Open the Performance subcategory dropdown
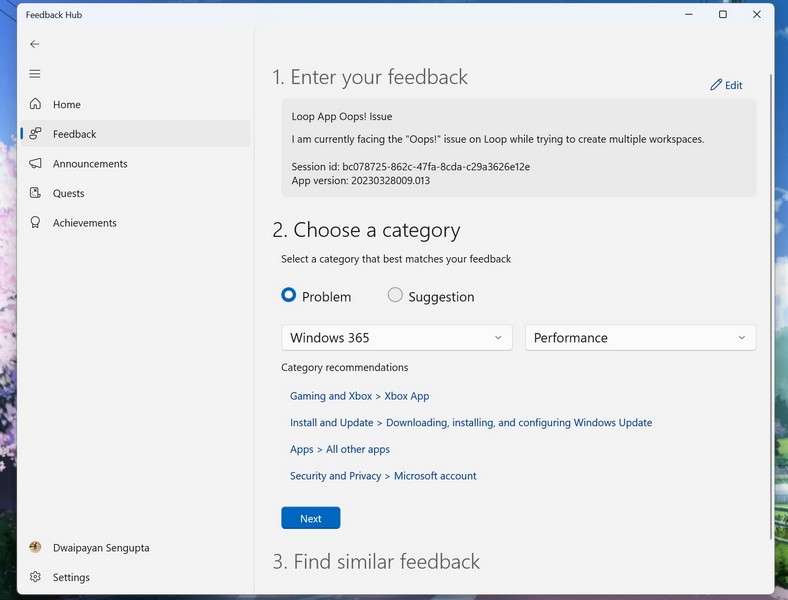The image size is (788, 600). (640, 338)
